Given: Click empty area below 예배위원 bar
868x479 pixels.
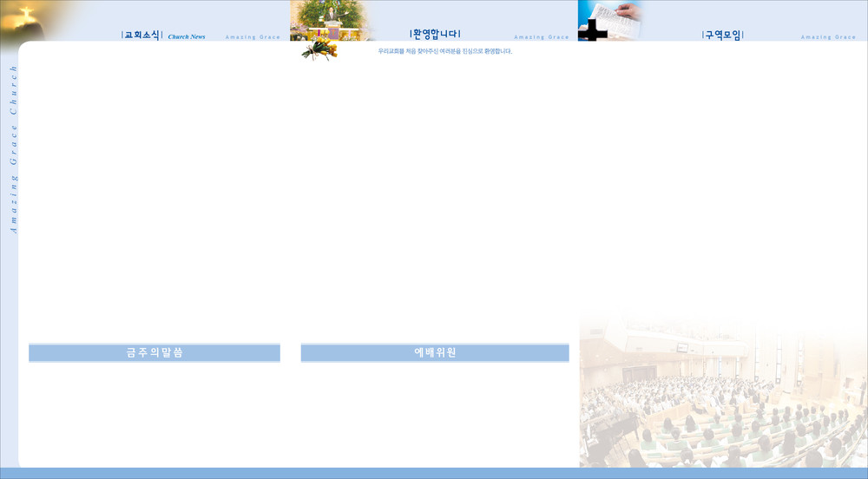Looking at the screenshot, I should (435, 412).
